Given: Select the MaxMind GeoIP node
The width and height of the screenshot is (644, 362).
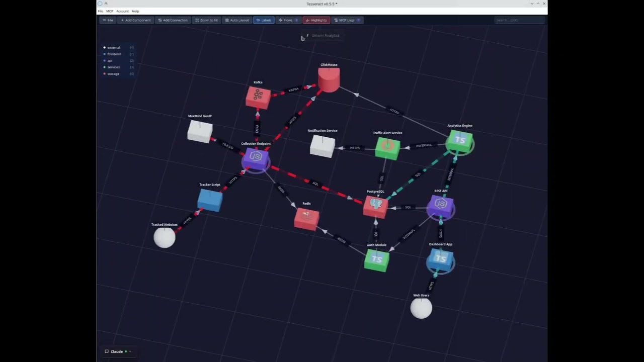Looking at the screenshot, I should [x=200, y=131].
